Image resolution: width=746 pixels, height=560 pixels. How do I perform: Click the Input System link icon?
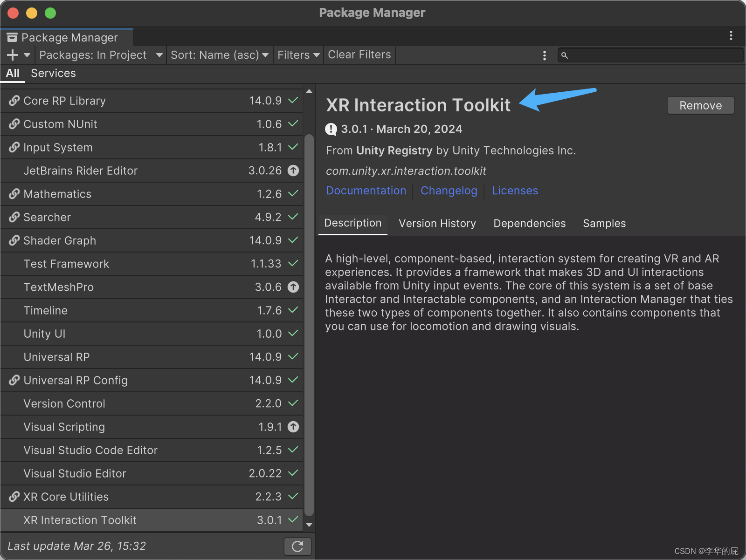(x=14, y=147)
